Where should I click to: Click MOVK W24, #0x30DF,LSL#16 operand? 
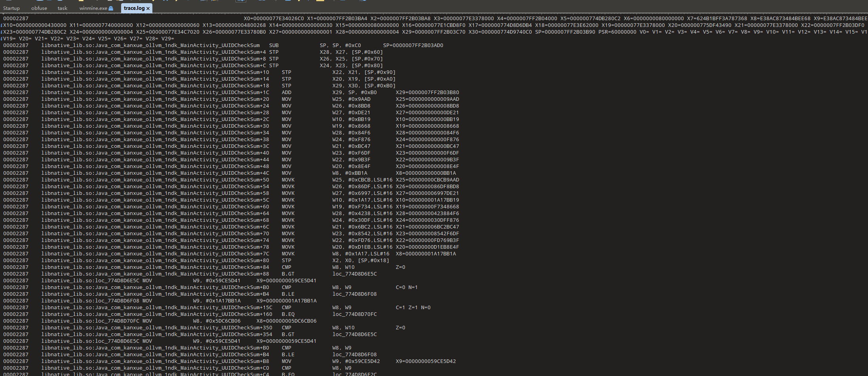[x=363, y=220]
